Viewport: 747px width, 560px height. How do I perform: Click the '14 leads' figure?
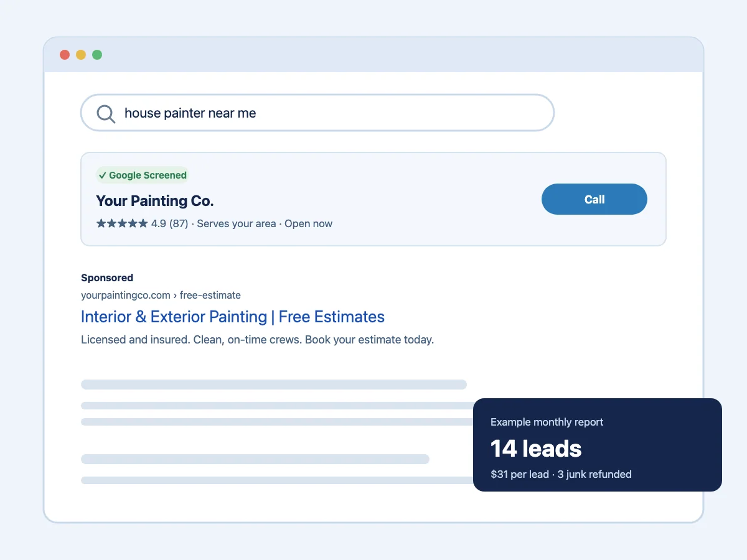(x=536, y=449)
